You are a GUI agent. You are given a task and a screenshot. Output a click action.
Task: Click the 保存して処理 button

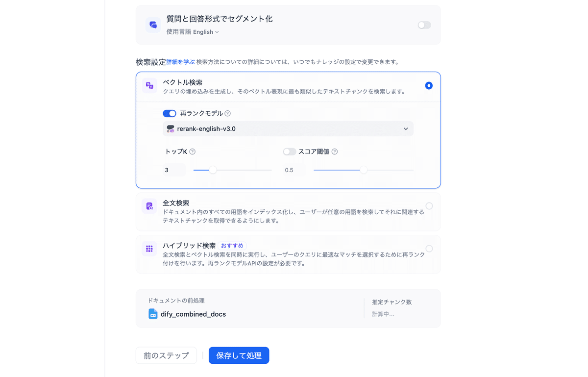[x=239, y=355]
